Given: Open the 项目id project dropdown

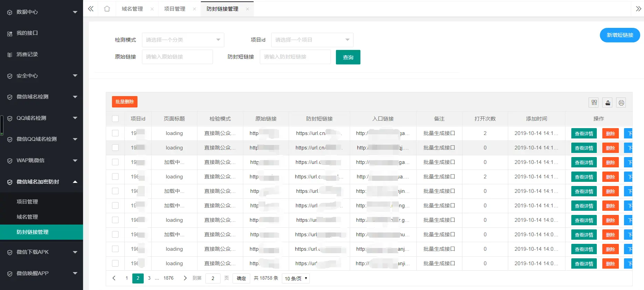Looking at the screenshot, I should coord(312,40).
